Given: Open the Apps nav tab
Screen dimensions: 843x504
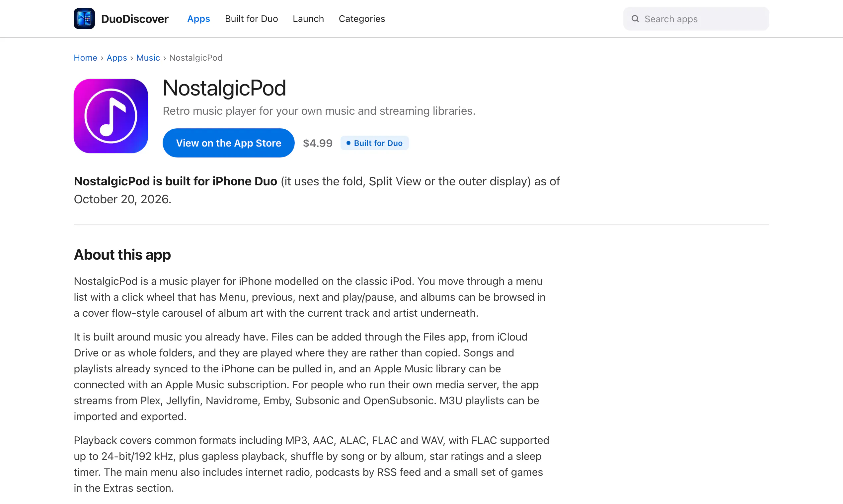Looking at the screenshot, I should 198,19.
